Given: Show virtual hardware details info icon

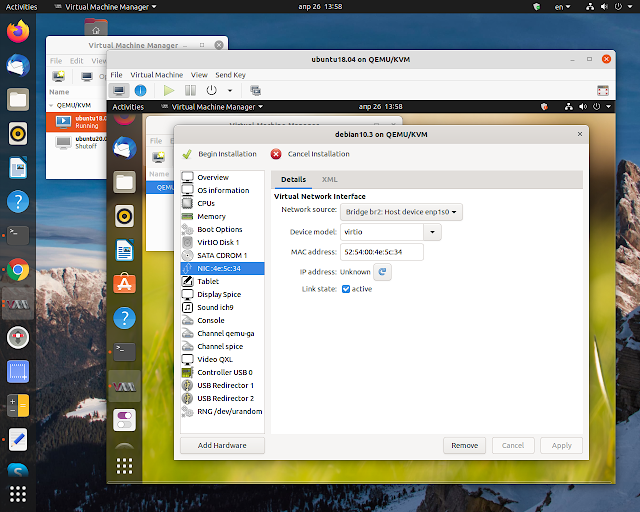Looking at the screenshot, I should [140, 90].
